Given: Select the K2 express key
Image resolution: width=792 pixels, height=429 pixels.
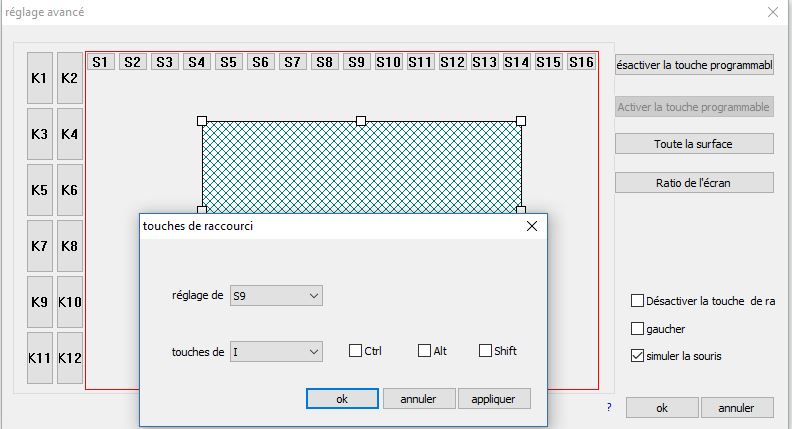Looking at the screenshot, I should coord(70,78).
